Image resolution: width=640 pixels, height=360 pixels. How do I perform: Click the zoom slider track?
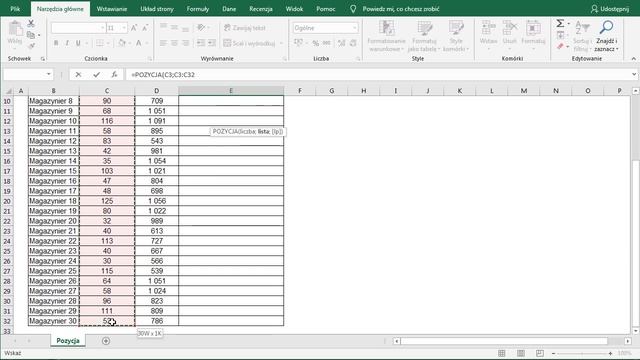click(x=582, y=353)
